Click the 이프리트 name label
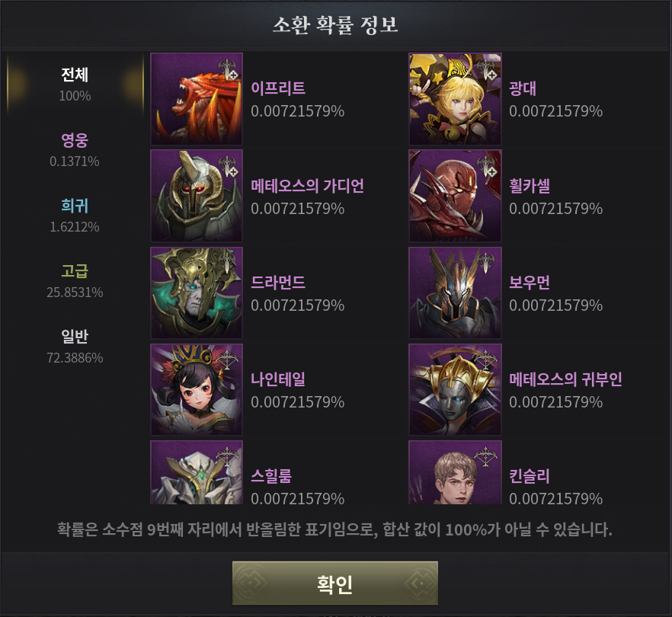This screenshot has height=617, width=672. click(x=278, y=88)
